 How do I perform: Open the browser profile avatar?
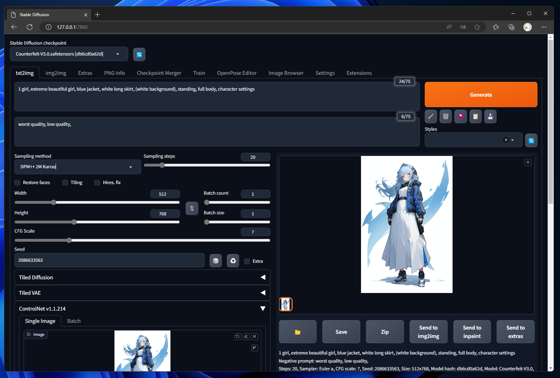[x=528, y=27]
